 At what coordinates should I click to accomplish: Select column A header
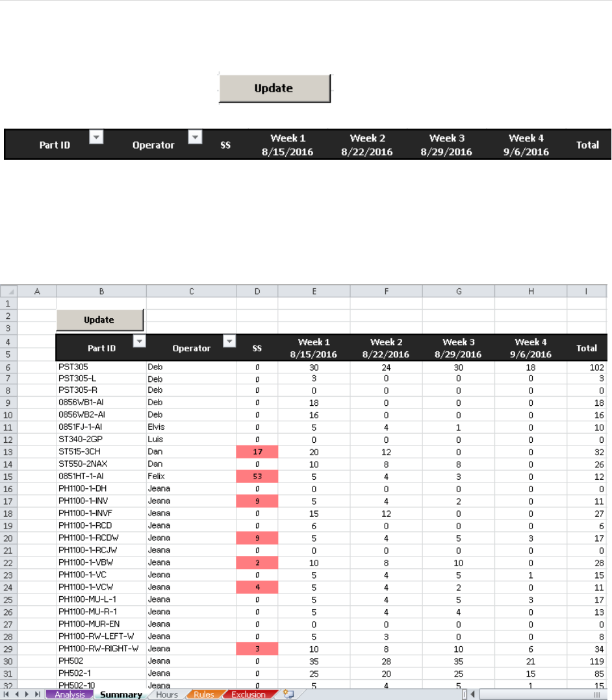[x=37, y=292]
